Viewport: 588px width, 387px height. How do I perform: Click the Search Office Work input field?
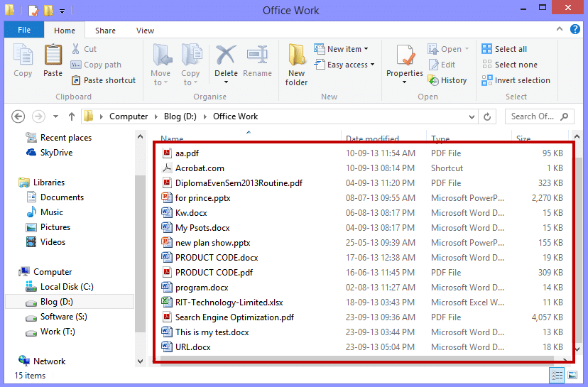pyautogui.click(x=533, y=116)
